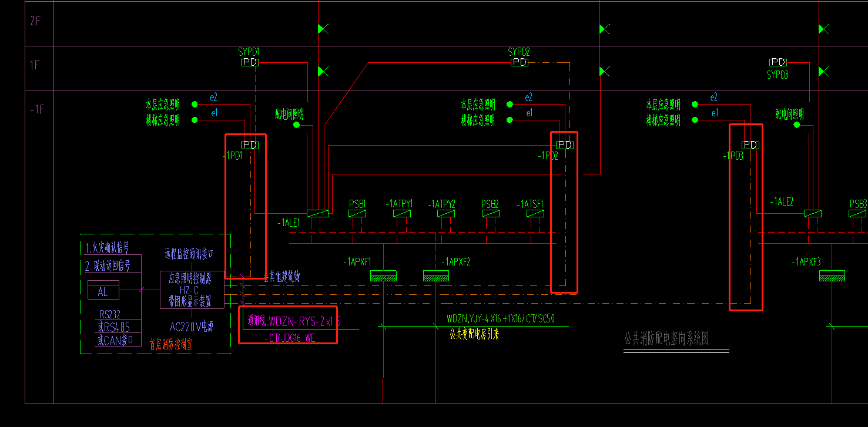Select the PD symbol under SYPD1
Viewport: 868px width, 427px height.
pyautogui.click(x=250, y=62)
